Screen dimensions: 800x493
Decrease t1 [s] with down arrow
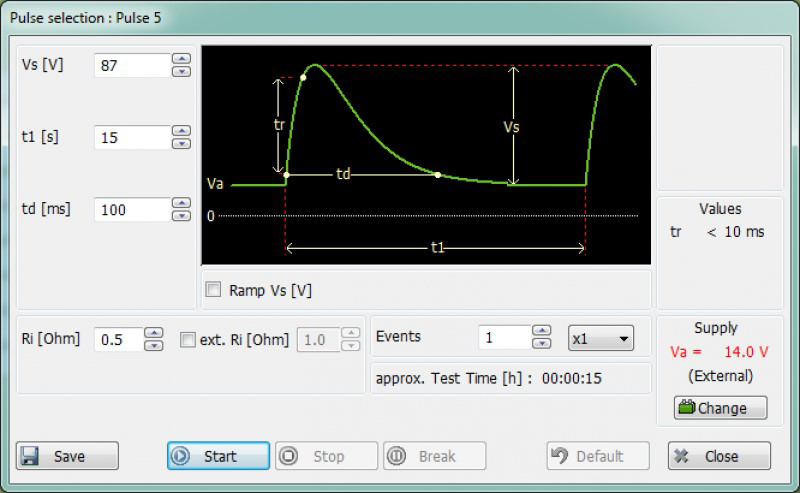coord(182,143)
